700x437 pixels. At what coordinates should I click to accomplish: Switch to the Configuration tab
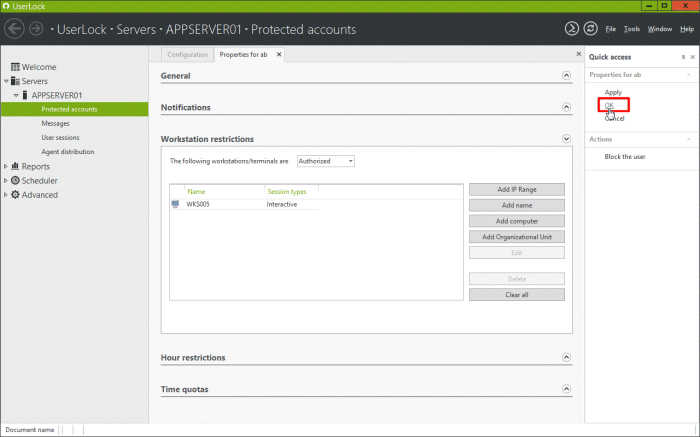[187, 54]
